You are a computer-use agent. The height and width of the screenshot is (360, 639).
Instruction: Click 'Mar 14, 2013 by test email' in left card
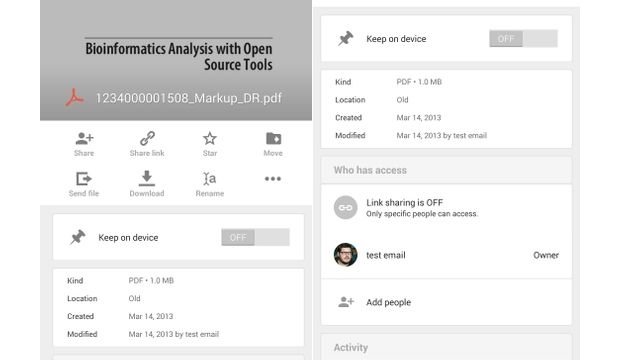click(x=174, y=334)
